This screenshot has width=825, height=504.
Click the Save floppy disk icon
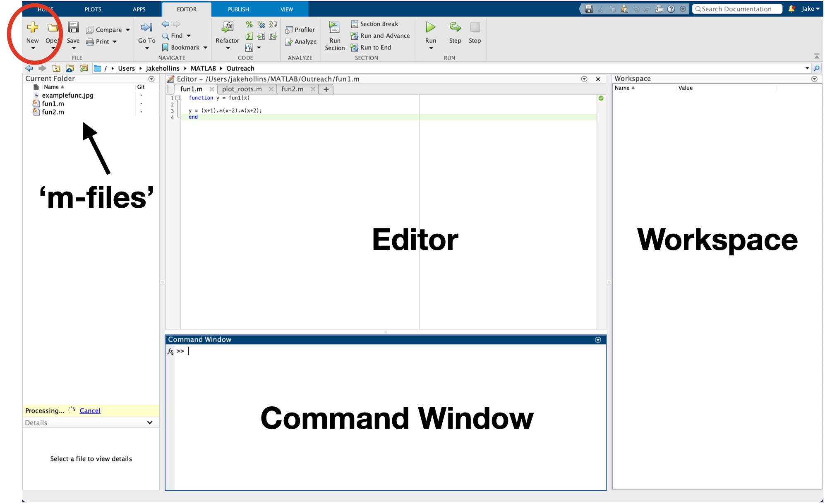click(x=73, y=27)
